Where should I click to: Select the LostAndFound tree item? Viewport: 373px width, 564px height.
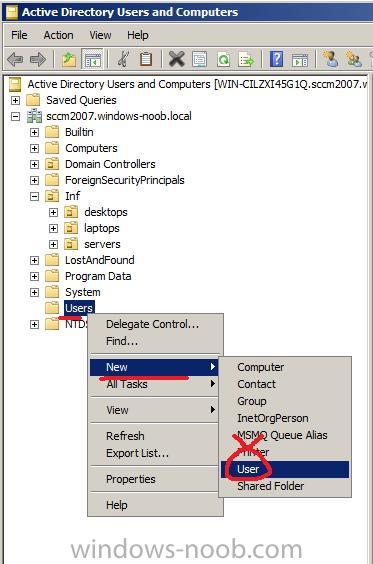100,260
